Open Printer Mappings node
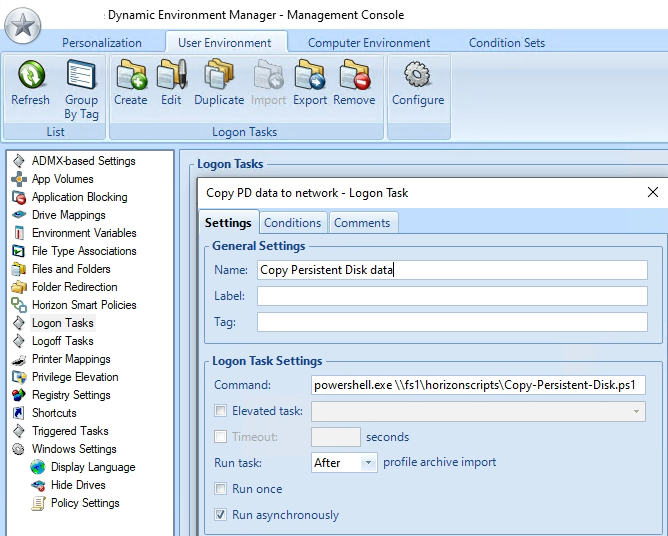Screen dimensions: 668x536 [71, 359]
